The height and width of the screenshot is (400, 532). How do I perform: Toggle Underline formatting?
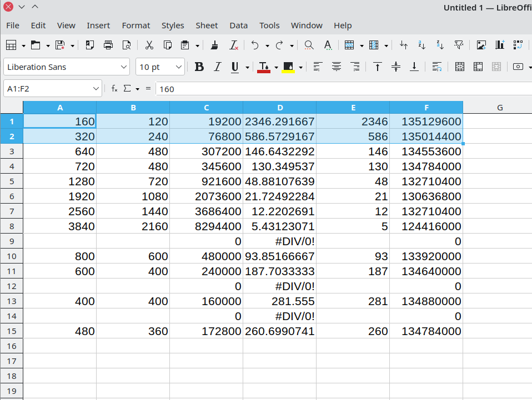[235, 67]
